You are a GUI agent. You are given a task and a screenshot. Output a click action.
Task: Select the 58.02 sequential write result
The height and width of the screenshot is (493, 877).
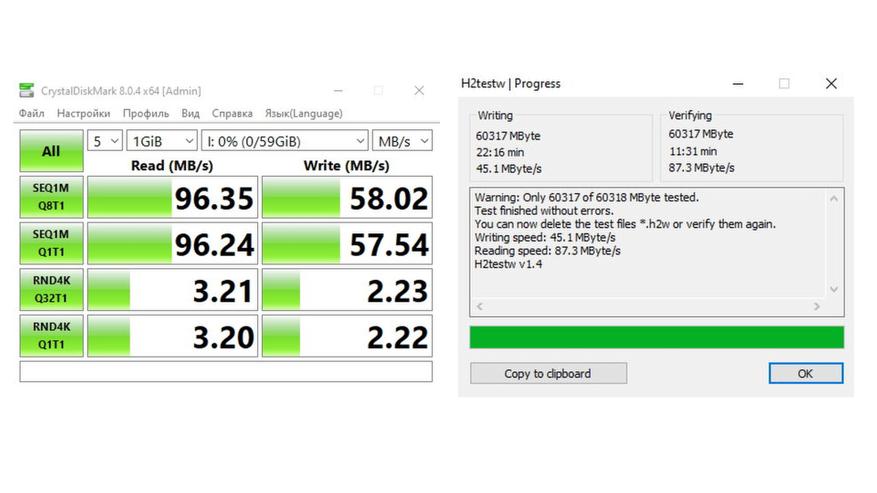pyautogui.click(x=347, y=197)
